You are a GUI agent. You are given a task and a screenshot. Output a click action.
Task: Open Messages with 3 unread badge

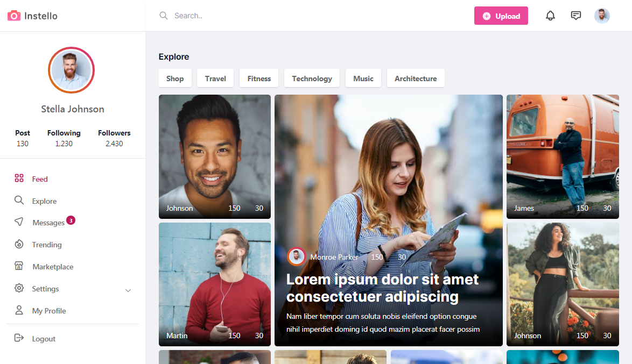point(48,223)
